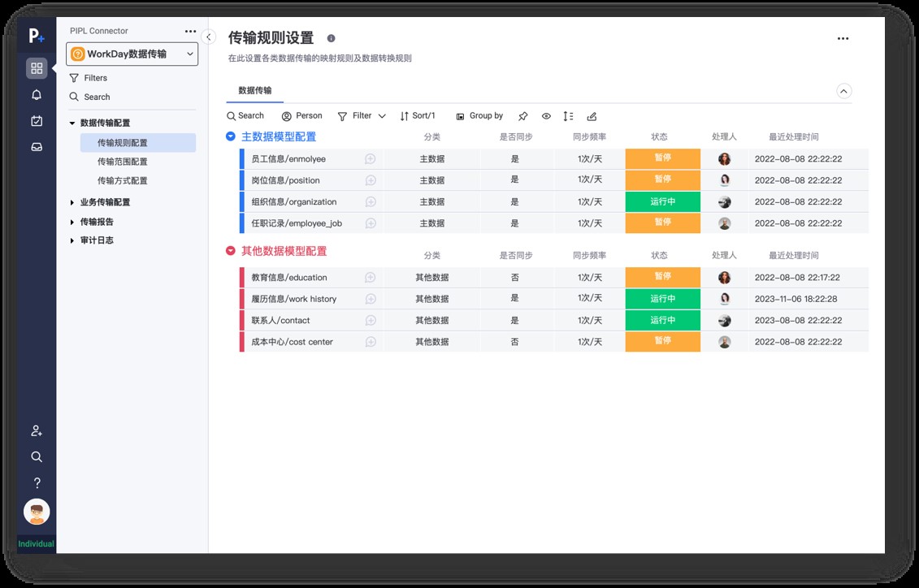Open the Filter dropdown arrow in toolbar
Viewport: 919px width, 588px height.
[x=382, y=116]
